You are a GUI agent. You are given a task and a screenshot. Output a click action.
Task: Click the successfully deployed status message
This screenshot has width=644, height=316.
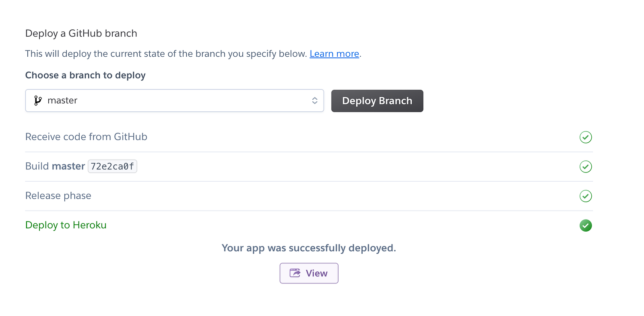[309, 248]
